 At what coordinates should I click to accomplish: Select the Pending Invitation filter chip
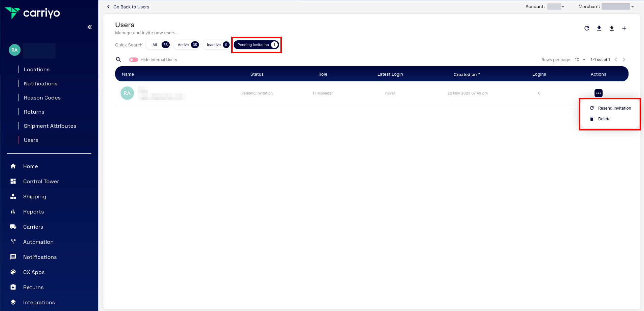pyautogui.click(x=257, y=45)
